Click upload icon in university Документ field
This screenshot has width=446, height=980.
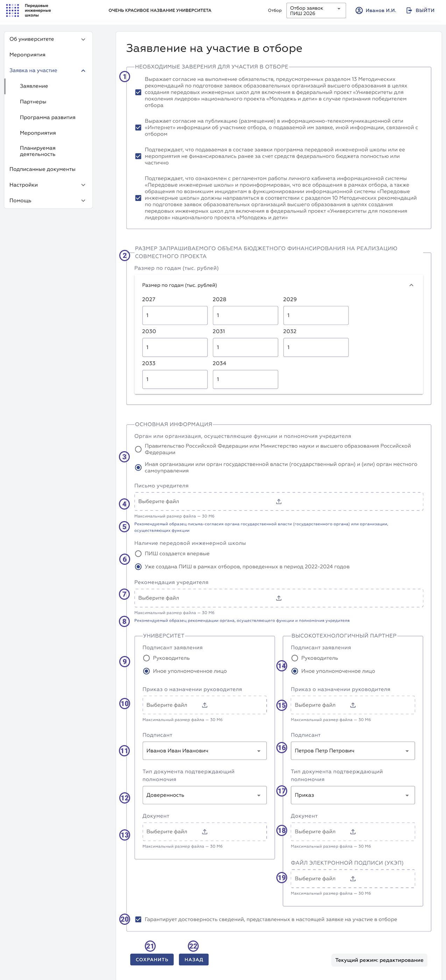click(x=205, y=831)
